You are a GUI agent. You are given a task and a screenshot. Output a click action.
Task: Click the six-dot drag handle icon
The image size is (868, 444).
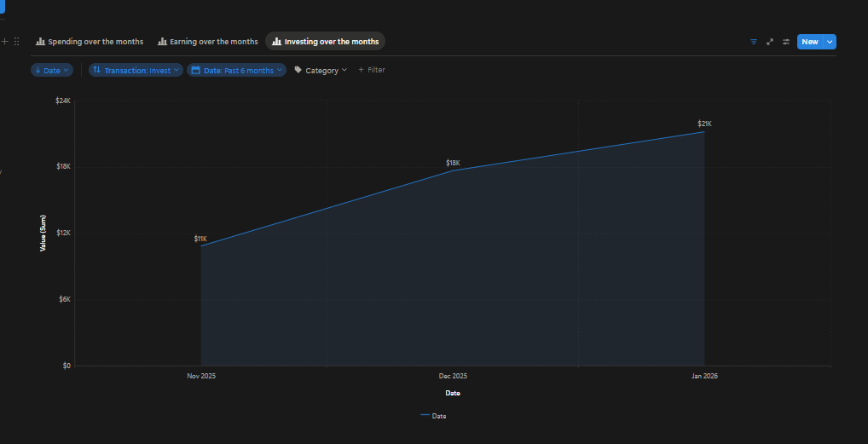16,42
